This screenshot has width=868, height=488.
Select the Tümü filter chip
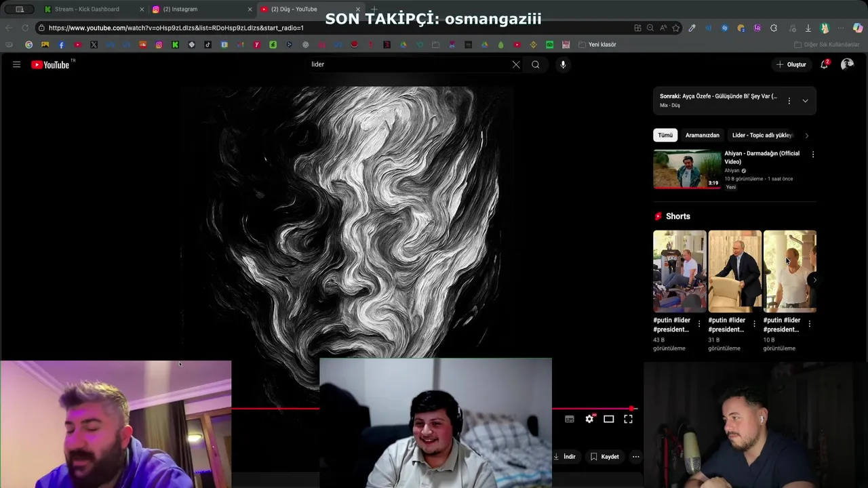[x=665, y=136]
